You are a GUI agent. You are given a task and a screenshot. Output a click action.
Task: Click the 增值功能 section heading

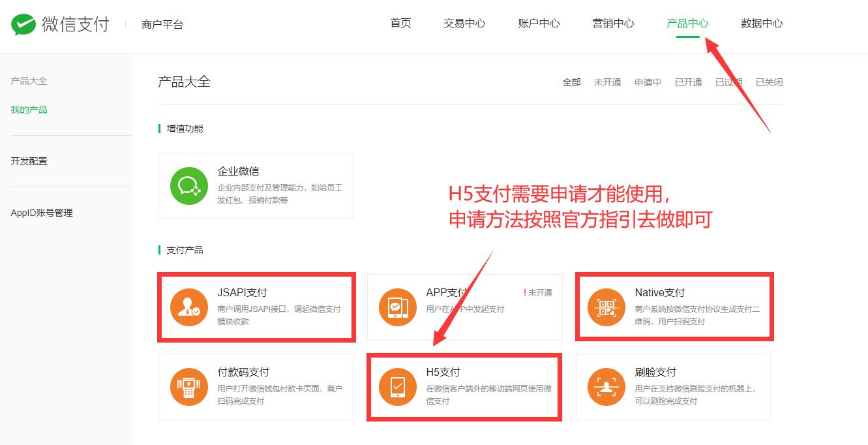[x=185, y=129]
